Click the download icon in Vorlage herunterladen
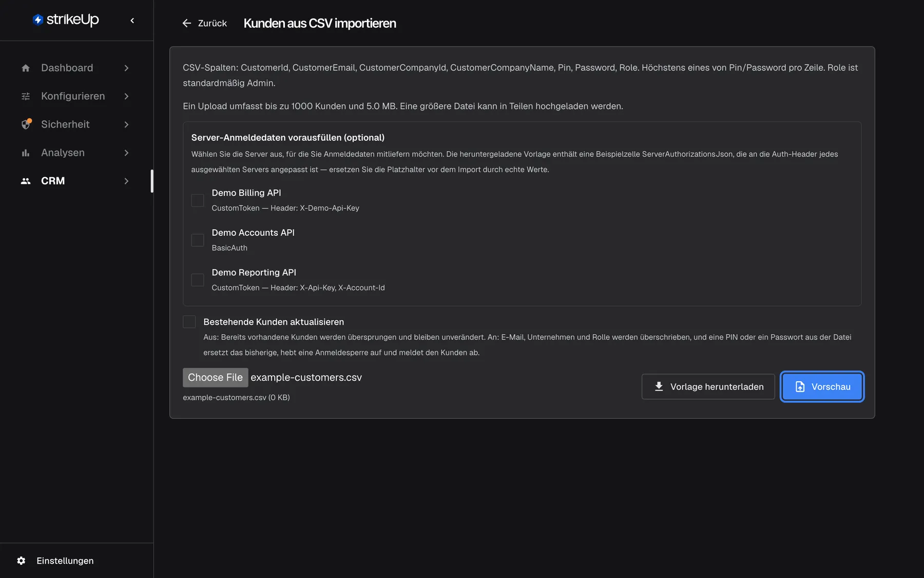 (x=659, y=386)
